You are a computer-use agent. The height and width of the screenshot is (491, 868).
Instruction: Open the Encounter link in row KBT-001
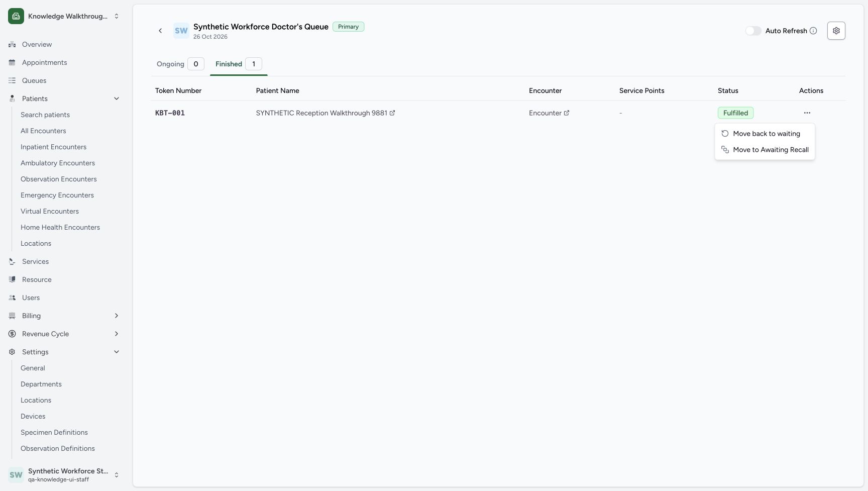(x=549, y=113)
